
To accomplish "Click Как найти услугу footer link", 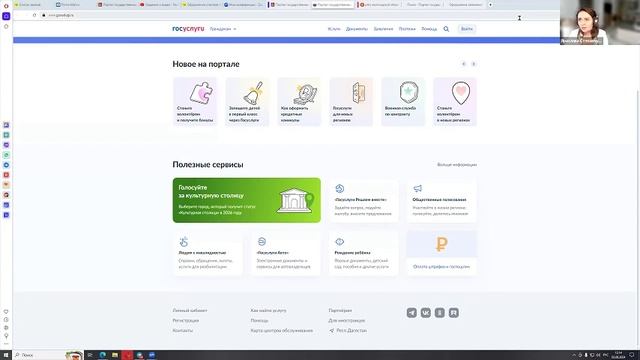I will (268, 311).
